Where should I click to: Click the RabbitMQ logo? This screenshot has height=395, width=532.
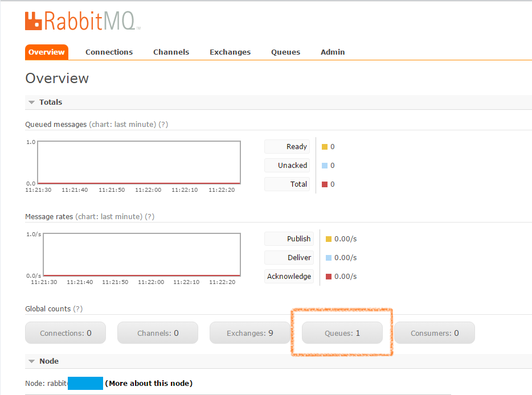coord(83,21)
